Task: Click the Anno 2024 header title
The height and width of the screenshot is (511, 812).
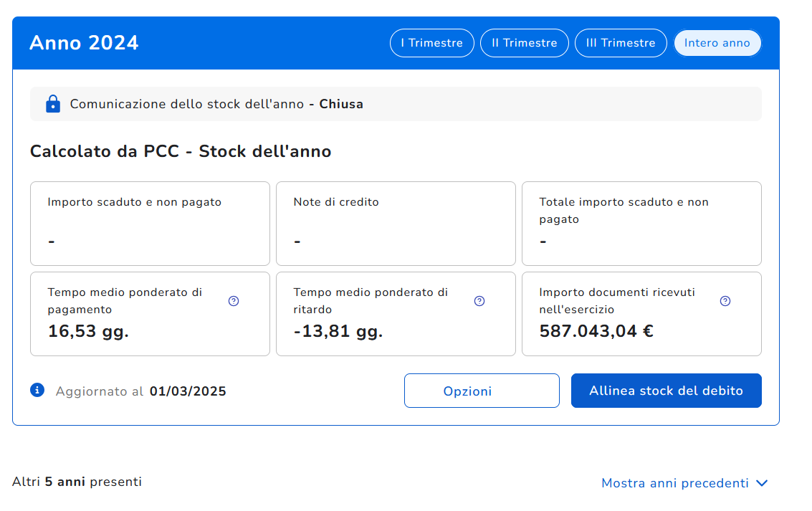Action: (x=84, y=43)
